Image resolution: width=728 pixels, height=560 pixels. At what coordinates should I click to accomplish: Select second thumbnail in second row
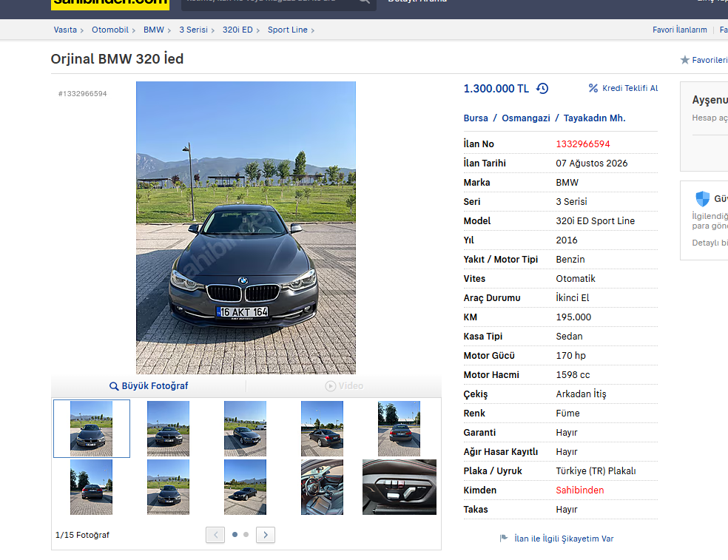click(x=168, y=487)
